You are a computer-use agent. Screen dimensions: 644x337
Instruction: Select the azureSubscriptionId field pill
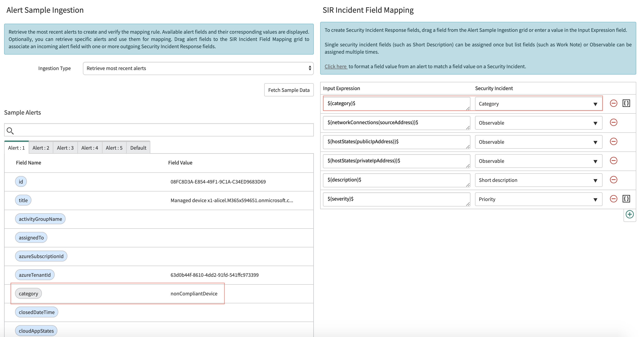click(41, 256)
